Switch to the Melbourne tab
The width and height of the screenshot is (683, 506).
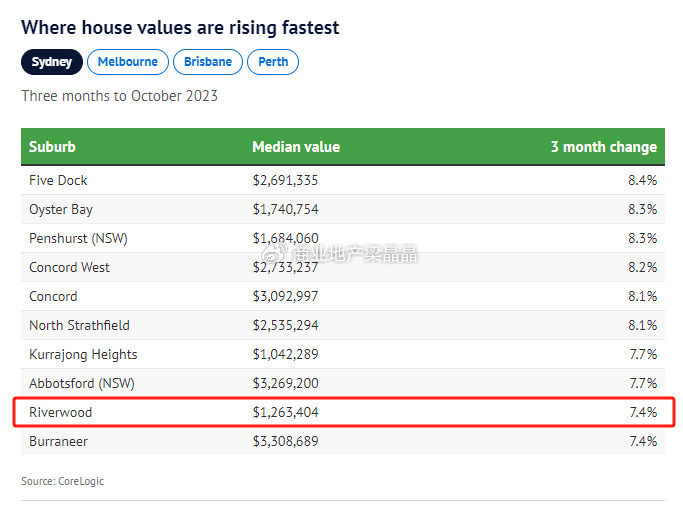coord(127,62)
